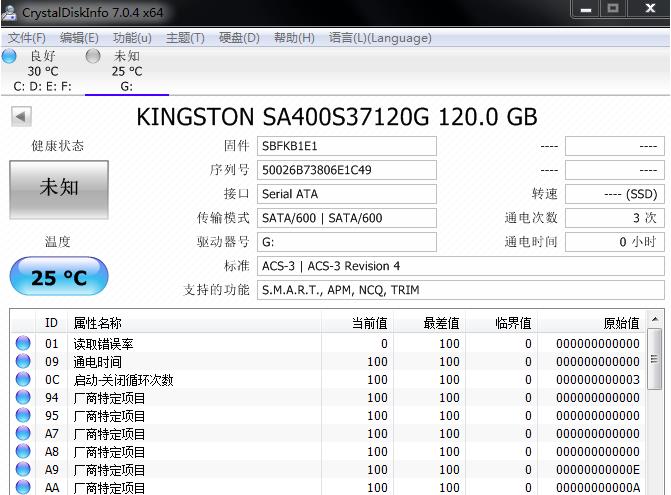Select the G: disk tab
This screenshot has height=495, width=671.
126,87
